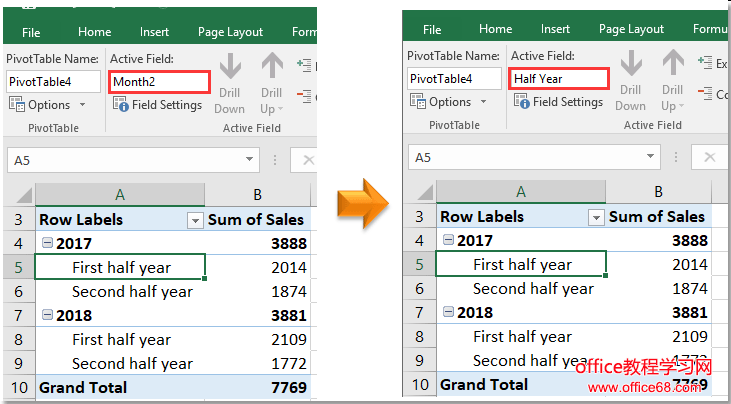
Task: Open Row Labels filter dropdown in left table
Action: (195, 220)
